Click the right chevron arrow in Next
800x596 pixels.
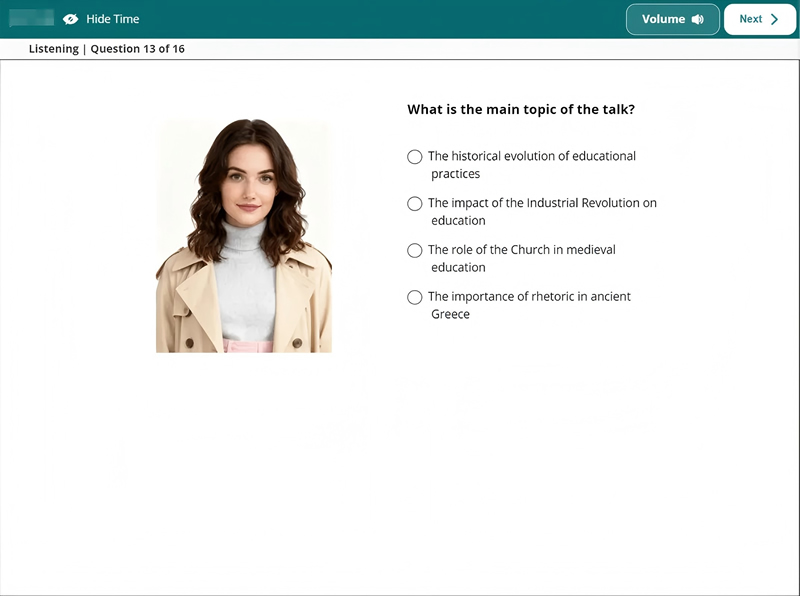tap(775, 19)
